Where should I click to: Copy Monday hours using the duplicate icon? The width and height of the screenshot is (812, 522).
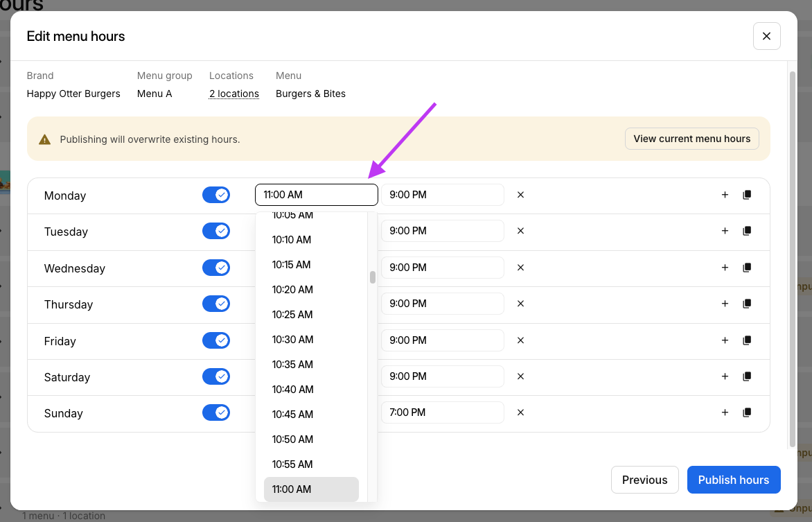point(747,195)
